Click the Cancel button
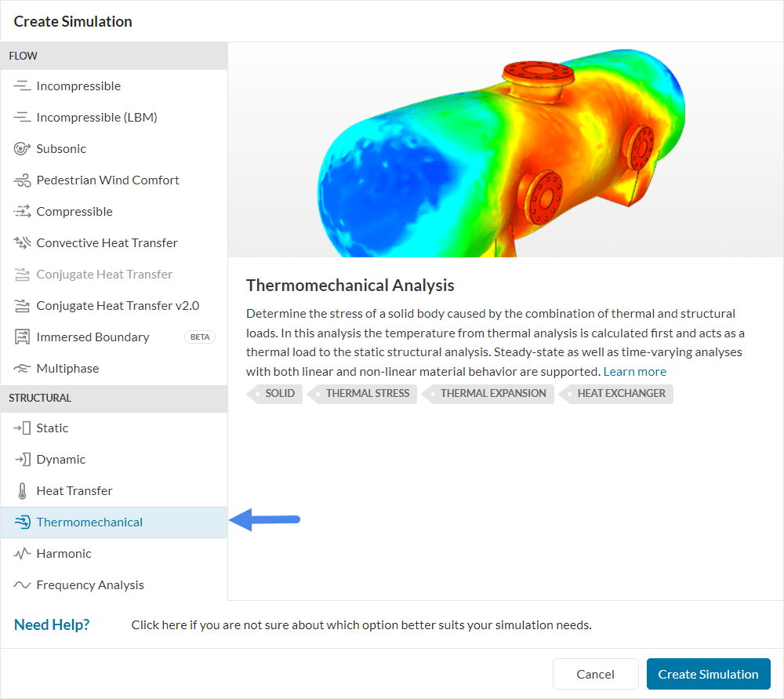Image resolution: width=784 pixels, height=699 pixels. click(595, 674)
